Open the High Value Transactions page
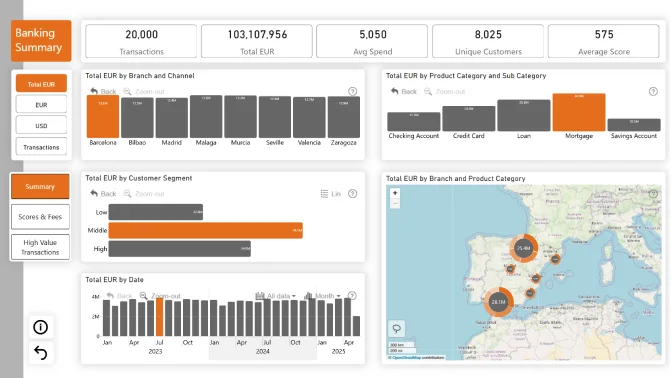The height and width of the screenshot is (378, 672). point(40,247)
